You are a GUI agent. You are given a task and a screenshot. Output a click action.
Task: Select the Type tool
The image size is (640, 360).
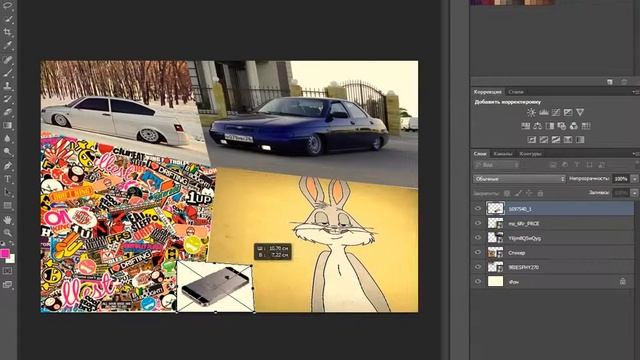[x=7, y=179]
